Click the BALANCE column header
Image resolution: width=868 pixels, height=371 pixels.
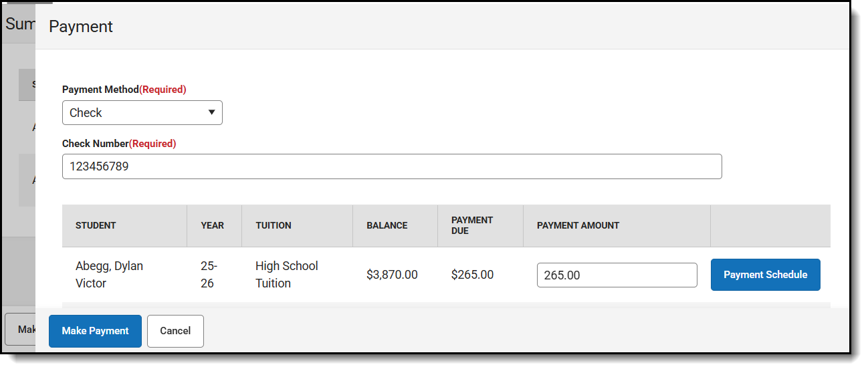coord(387,226)
